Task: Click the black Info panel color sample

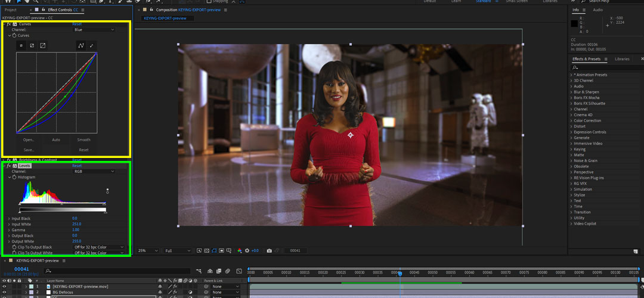Action: pos(574,24)
